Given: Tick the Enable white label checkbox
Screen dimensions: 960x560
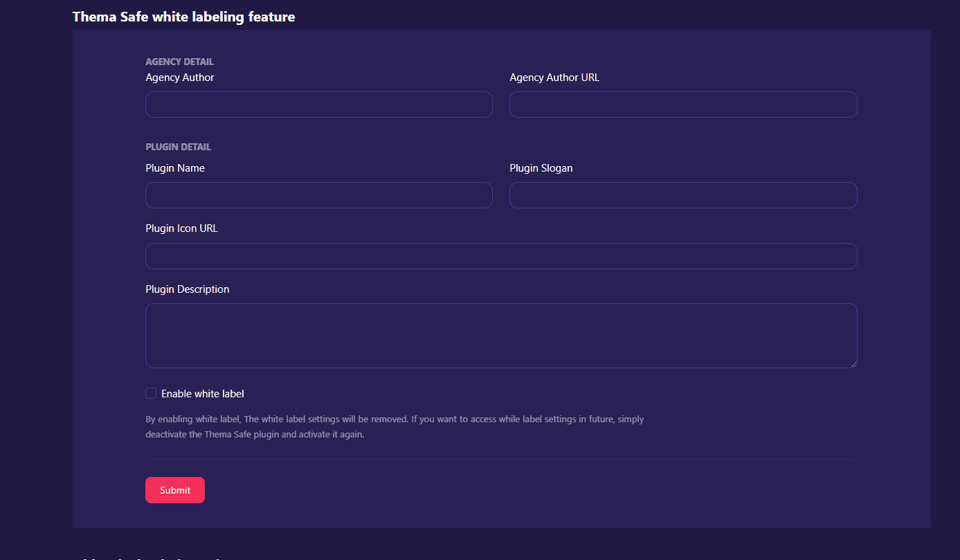Looking at the screenshot, I should [151, 393].
